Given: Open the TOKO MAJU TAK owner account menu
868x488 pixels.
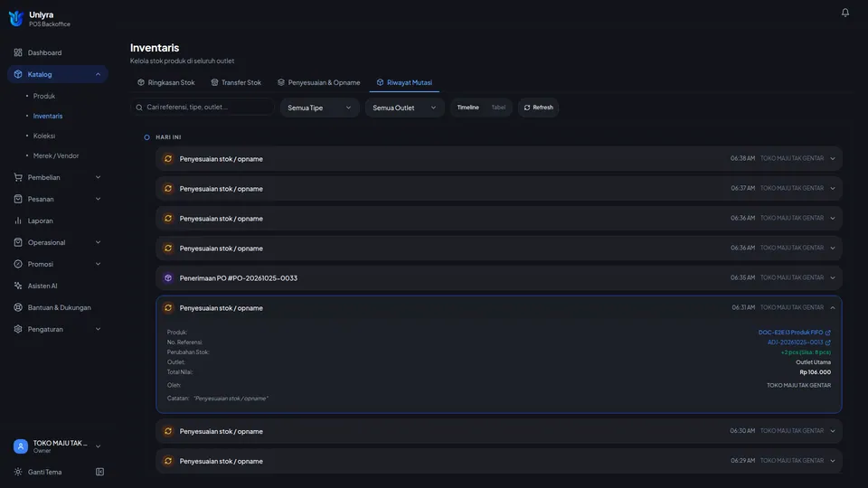Looking at the screenshot, I should coord(58,446).
